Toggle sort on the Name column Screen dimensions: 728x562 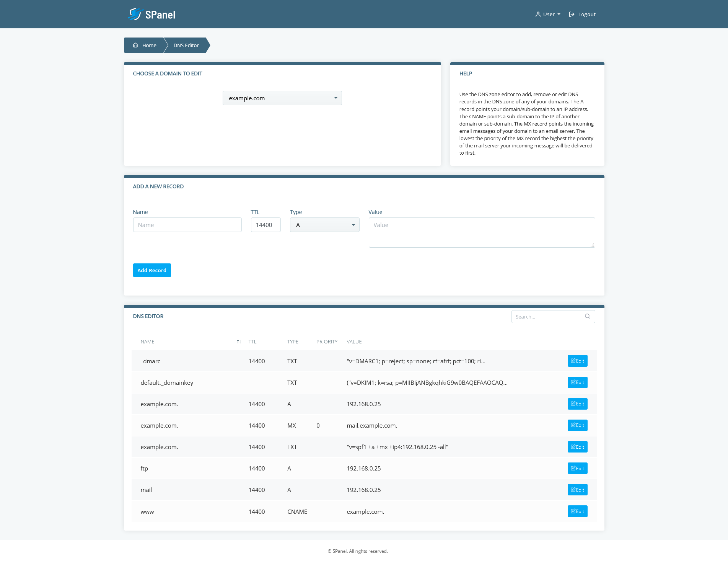coord(239,342)
